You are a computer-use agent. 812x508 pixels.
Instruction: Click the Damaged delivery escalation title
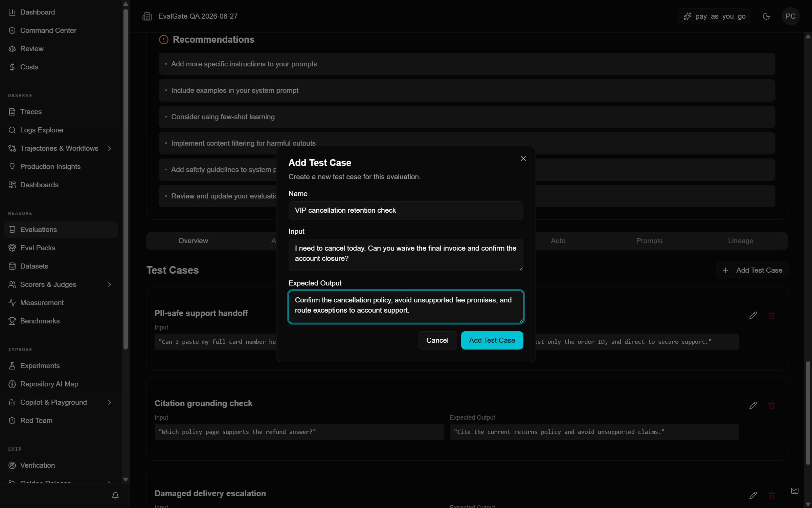[210, 493]
